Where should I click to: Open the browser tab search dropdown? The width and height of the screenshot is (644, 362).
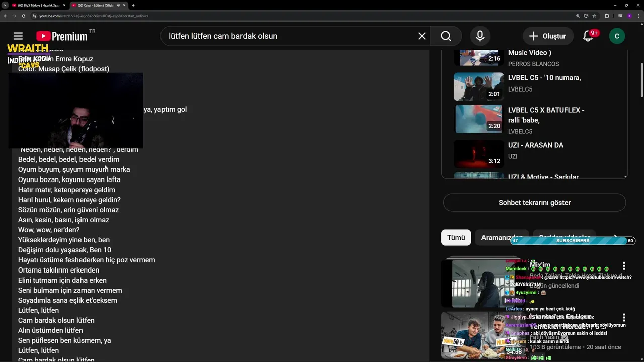5,5
